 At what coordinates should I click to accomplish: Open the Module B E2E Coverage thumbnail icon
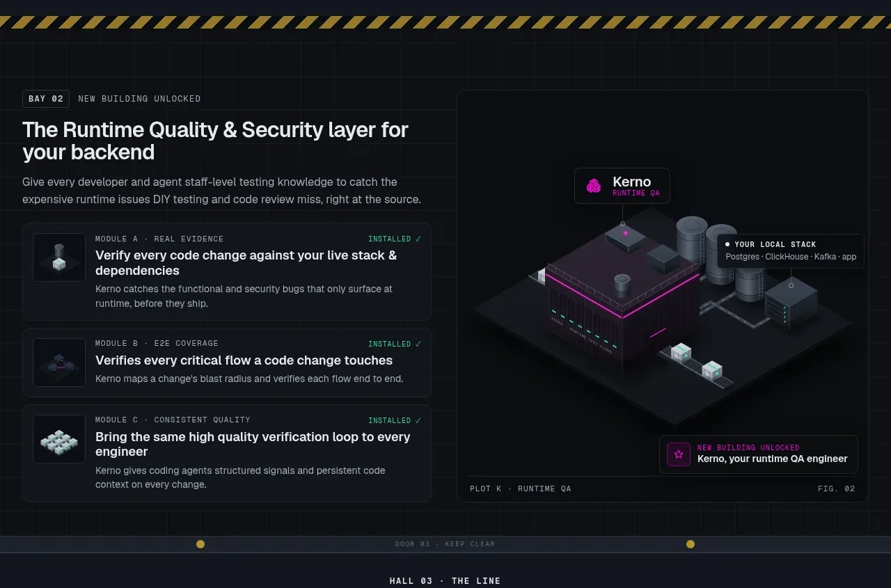[x=59, y=363]
